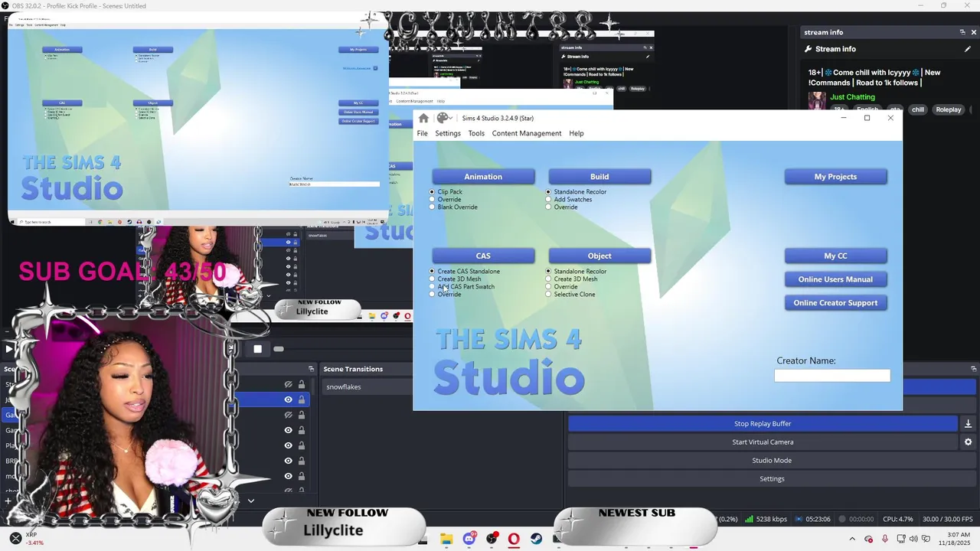Open File Explorer from the taskbar
This screenshot has width=980, height=551.
446,539
